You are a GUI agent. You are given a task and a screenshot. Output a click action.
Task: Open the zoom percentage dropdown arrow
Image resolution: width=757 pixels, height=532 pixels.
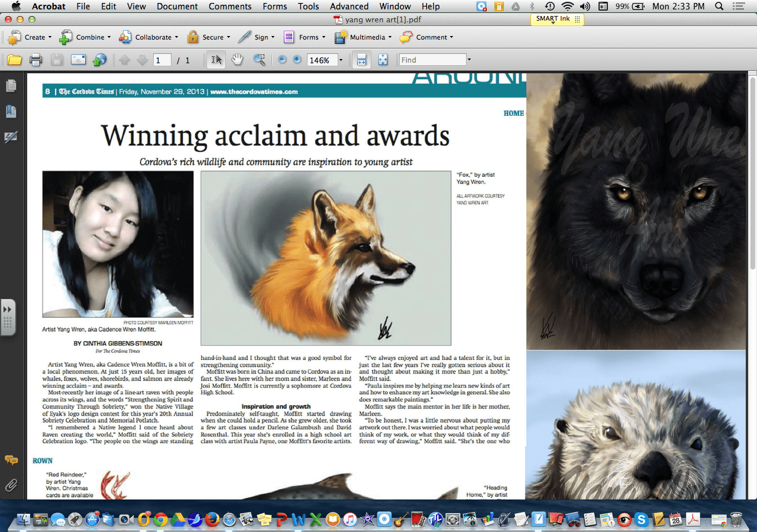click(341, 60)
